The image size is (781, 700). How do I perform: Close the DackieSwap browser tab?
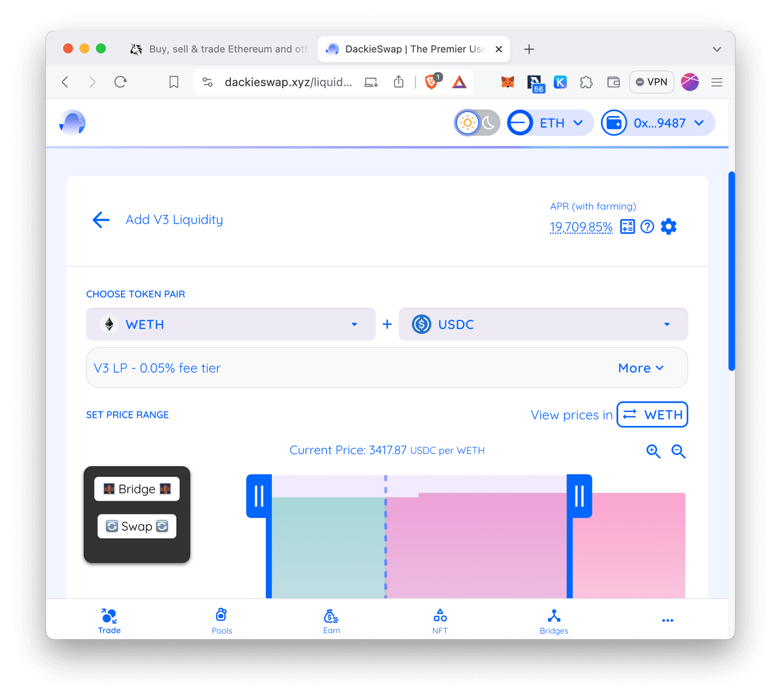coord(499,49)
